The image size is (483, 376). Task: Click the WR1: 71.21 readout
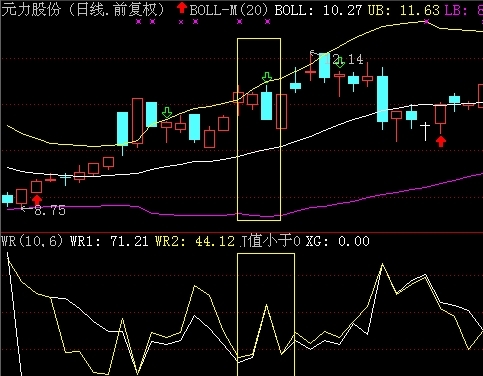point(109,241)
